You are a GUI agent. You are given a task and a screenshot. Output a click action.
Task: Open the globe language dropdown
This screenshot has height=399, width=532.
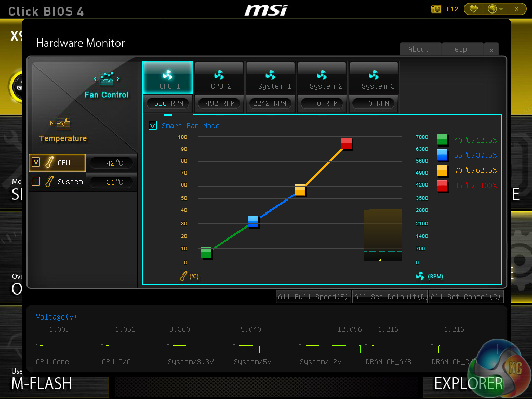click(x=495, y=9)
